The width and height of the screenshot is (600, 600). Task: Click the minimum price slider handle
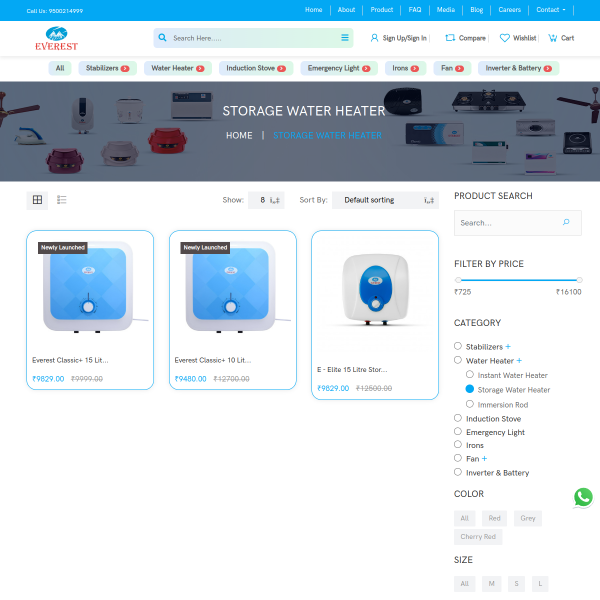tap(458, 280)
